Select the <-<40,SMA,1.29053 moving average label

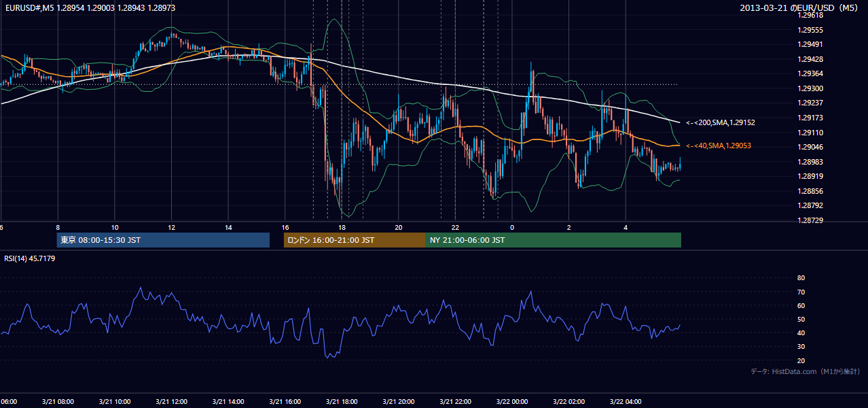(x=719, y=146)
